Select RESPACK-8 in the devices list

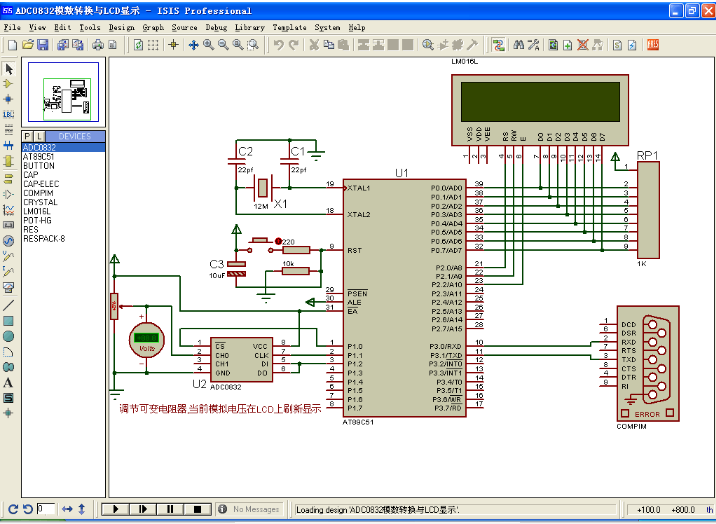[63, 239]
